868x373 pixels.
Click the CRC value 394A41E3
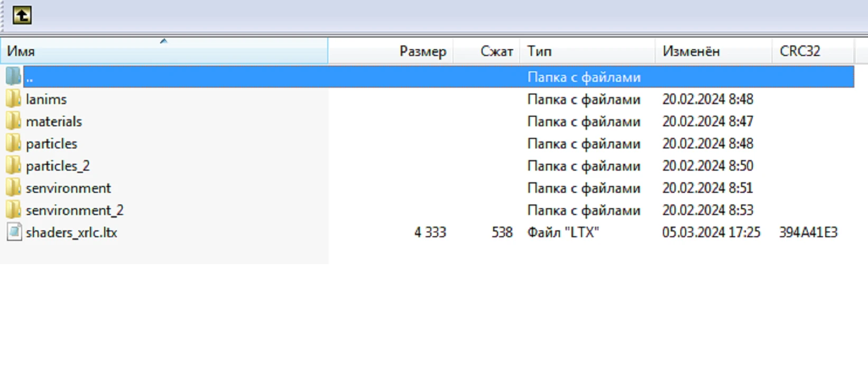[808, 232]
